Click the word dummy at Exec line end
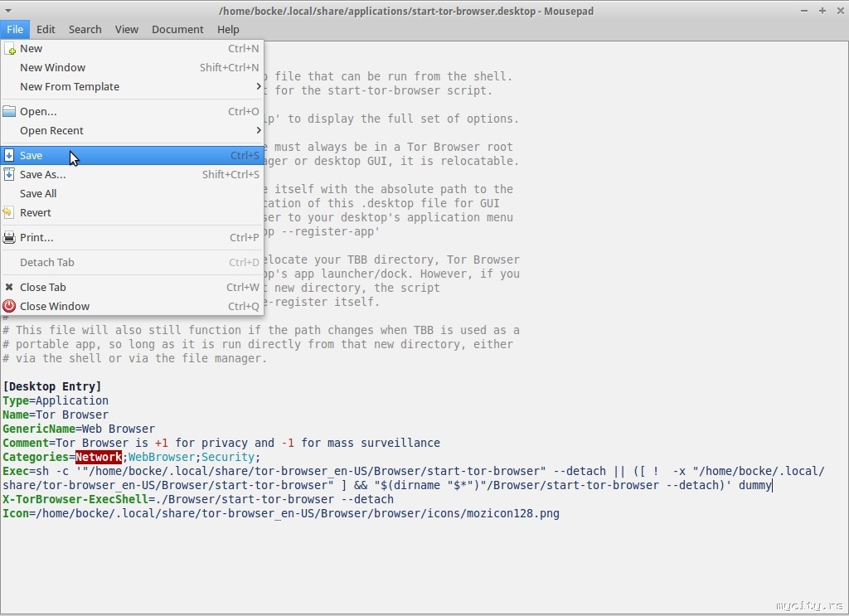Image resolution: width=849 pixels, height=616 pixels. click(x=754, y=485)
